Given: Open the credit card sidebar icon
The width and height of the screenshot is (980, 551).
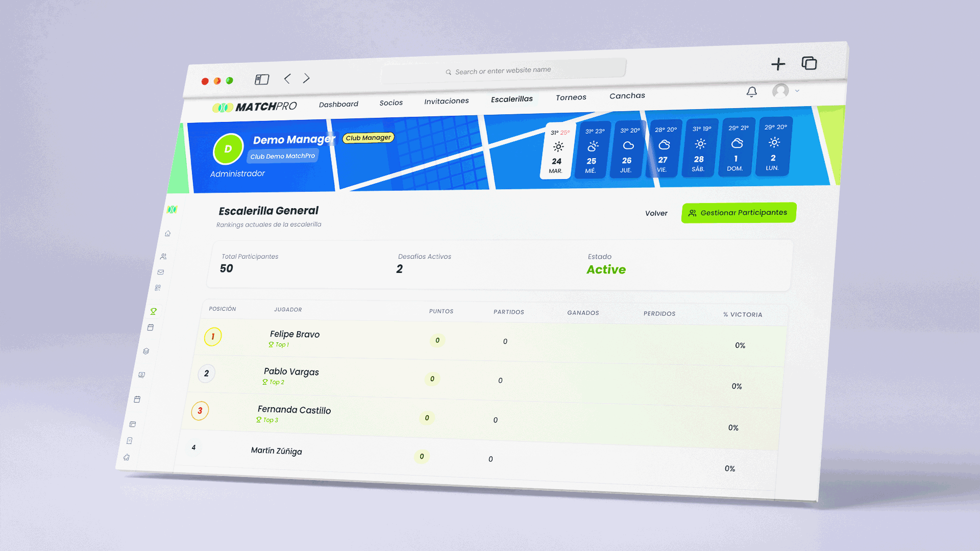Looking at the screenshot, I should pyautogui.click(x=133, y=424).
